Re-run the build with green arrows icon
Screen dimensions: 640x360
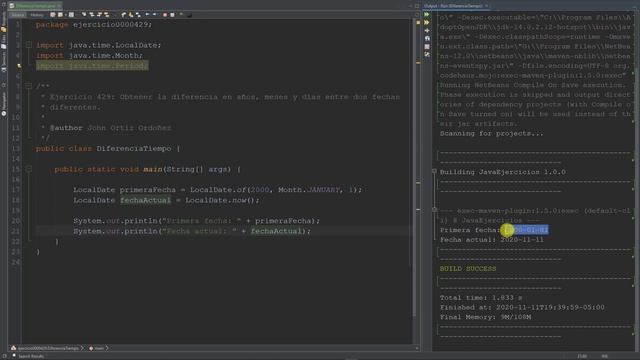point(427,15)
